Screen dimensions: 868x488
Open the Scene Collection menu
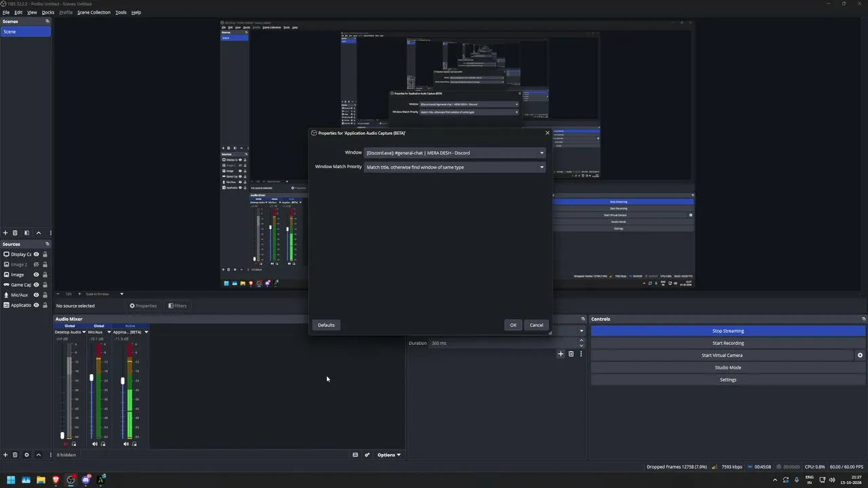(94, 12)
